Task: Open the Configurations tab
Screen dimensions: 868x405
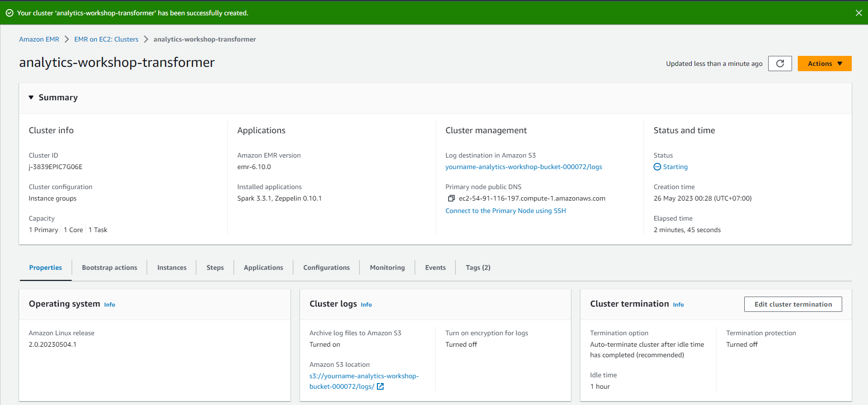Action: point(326,267)
